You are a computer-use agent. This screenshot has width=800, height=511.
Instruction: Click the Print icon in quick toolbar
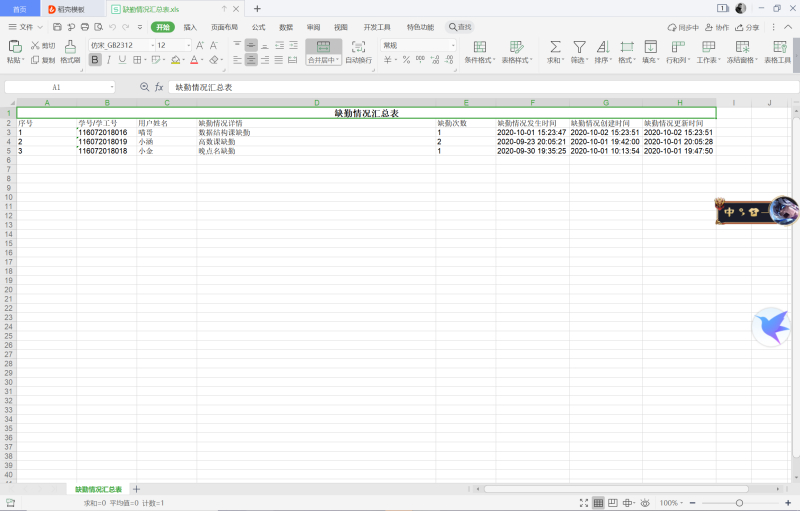tap(85, 27)
